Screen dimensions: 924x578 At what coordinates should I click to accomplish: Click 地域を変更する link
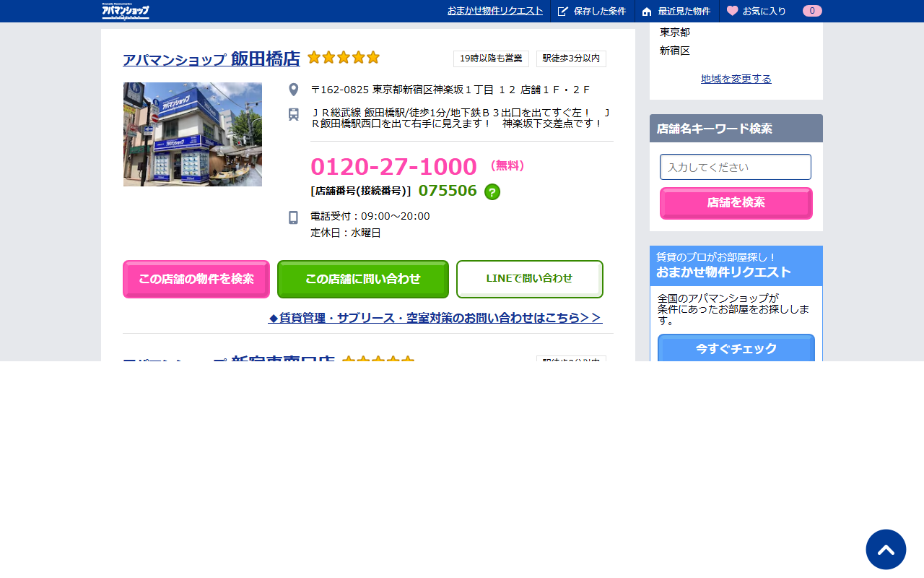click(736, 79)
